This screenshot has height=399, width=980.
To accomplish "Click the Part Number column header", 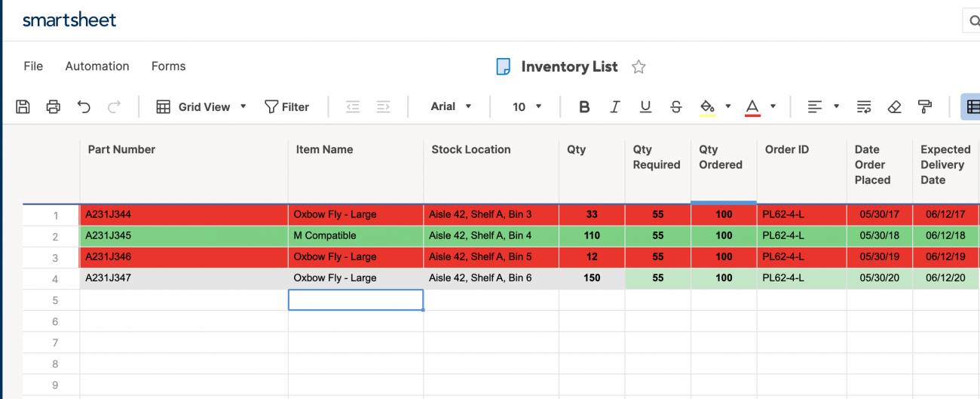I will pyautogui.click(x=121, y=149).
